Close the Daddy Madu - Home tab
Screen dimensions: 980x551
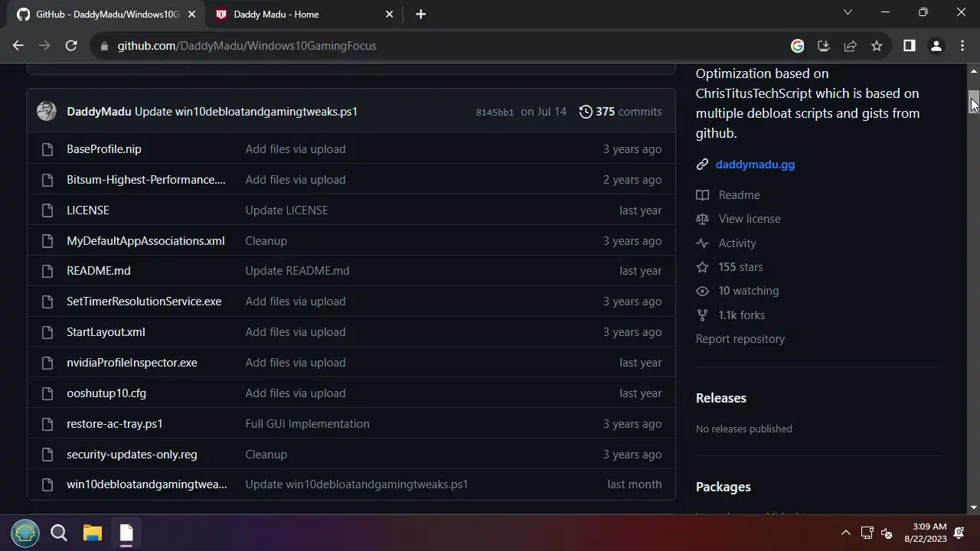389,14
